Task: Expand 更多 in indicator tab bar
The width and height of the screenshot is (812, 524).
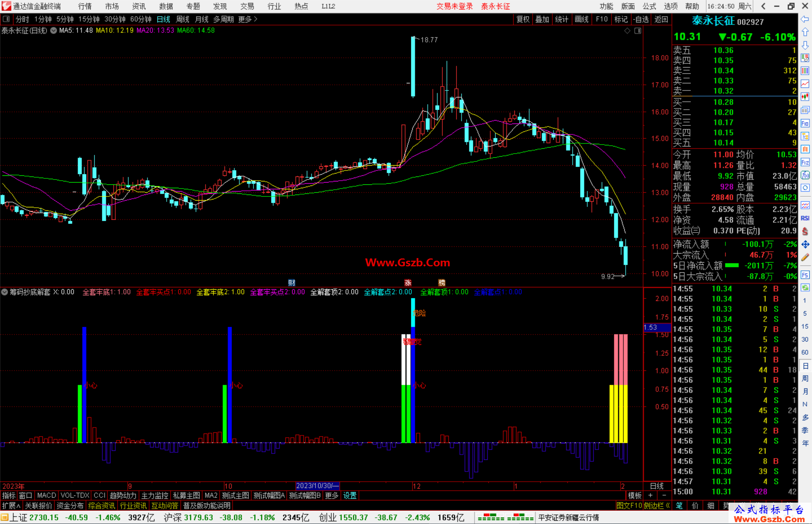Action: [x=332, y=495]
